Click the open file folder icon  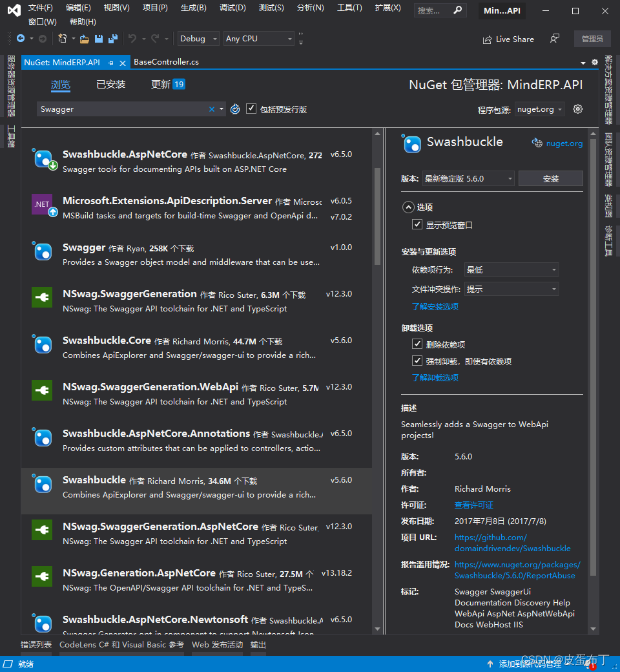coord(85,39)
